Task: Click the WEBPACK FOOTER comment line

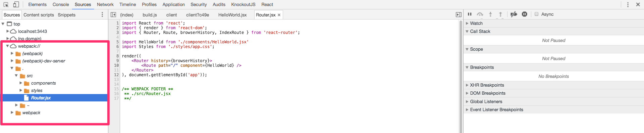Action: (148, 89)
